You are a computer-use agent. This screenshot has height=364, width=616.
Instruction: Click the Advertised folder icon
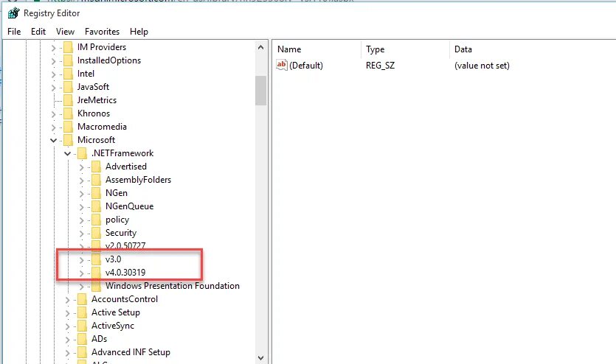[x=97, y=167]
